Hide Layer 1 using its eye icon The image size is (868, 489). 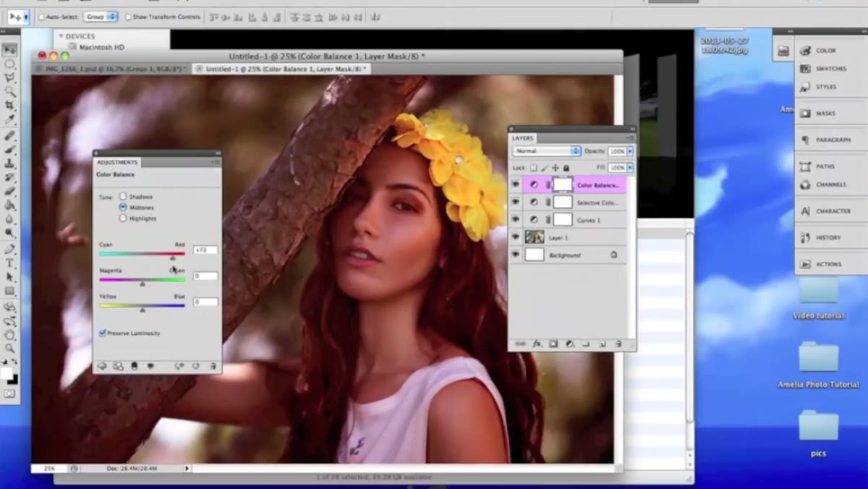[516, 237]
